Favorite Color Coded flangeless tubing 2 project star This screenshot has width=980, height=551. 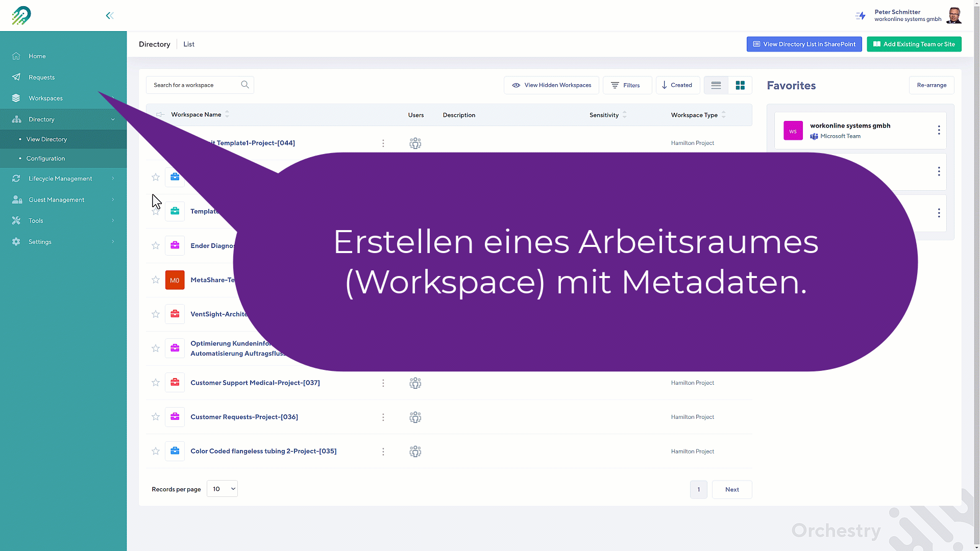(x=156, y=451)
